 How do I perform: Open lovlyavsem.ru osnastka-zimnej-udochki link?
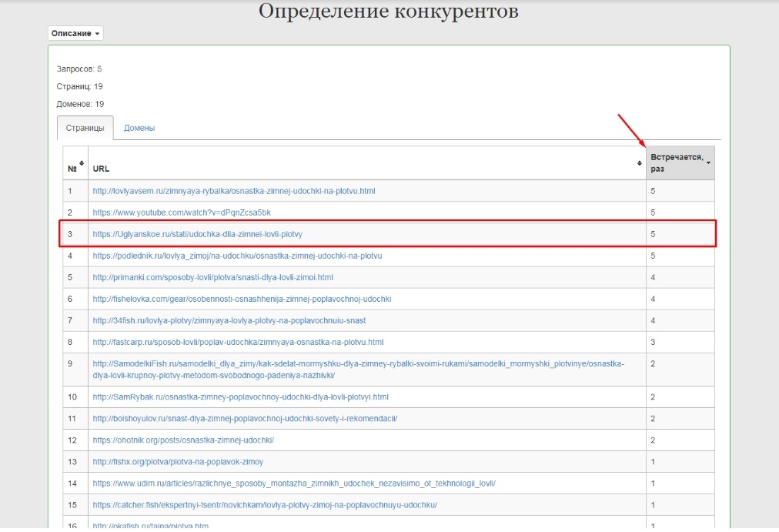[x=234, y=191]
